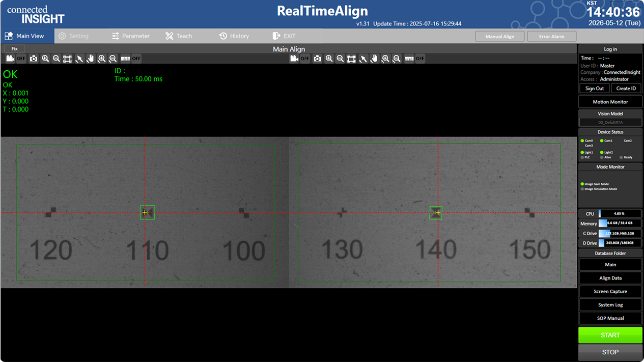Click the video camera icon in left view toolbar

(10, 59)
